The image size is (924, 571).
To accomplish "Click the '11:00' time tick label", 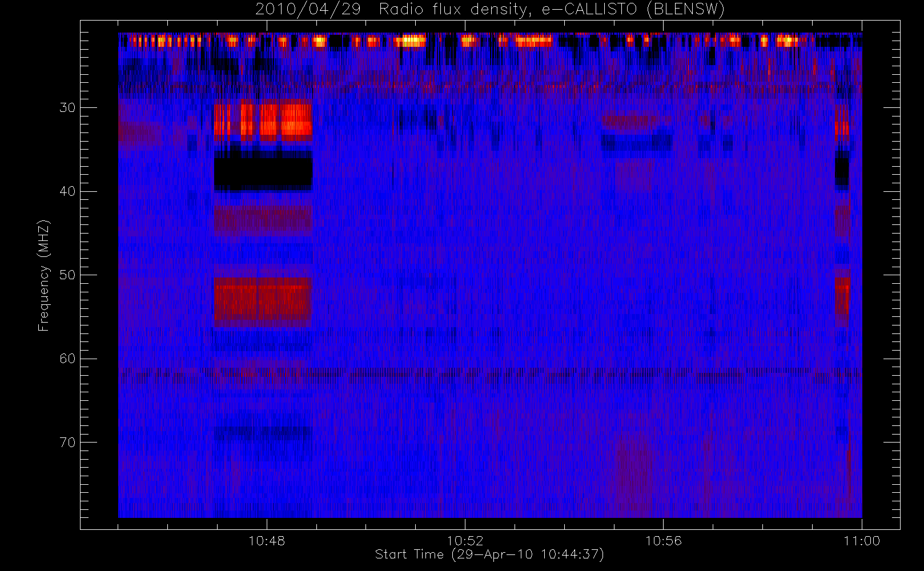I will pos(862,541).
